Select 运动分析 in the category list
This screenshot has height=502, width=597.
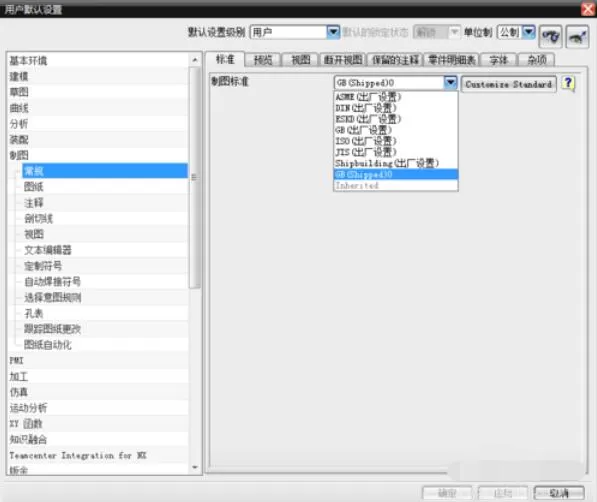98,408
